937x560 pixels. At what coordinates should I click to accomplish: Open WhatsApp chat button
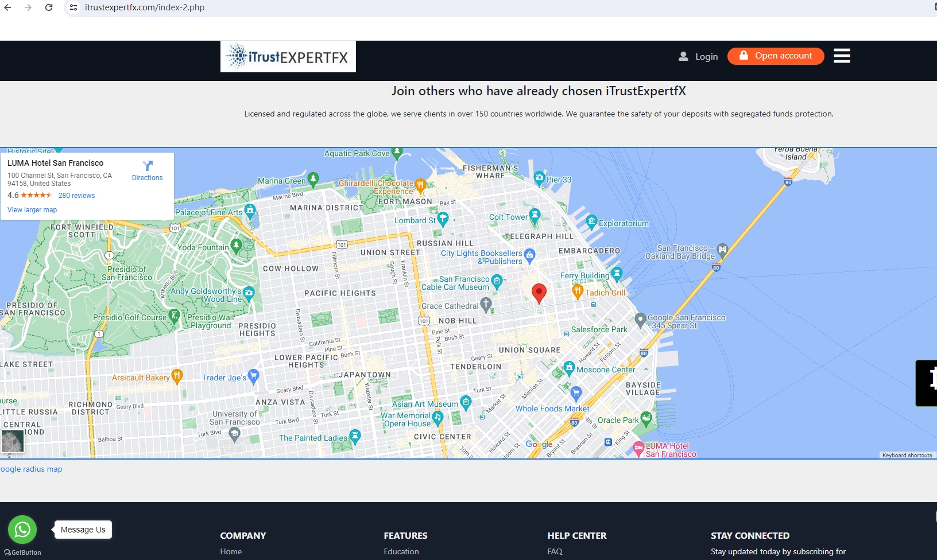pyautogui.click(x=22, y=530)
